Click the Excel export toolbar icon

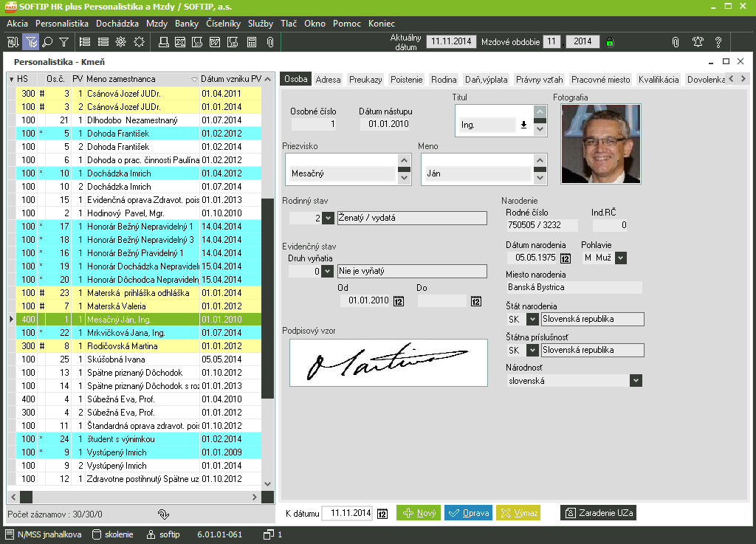pyautogui.click(x=180, y=42)
